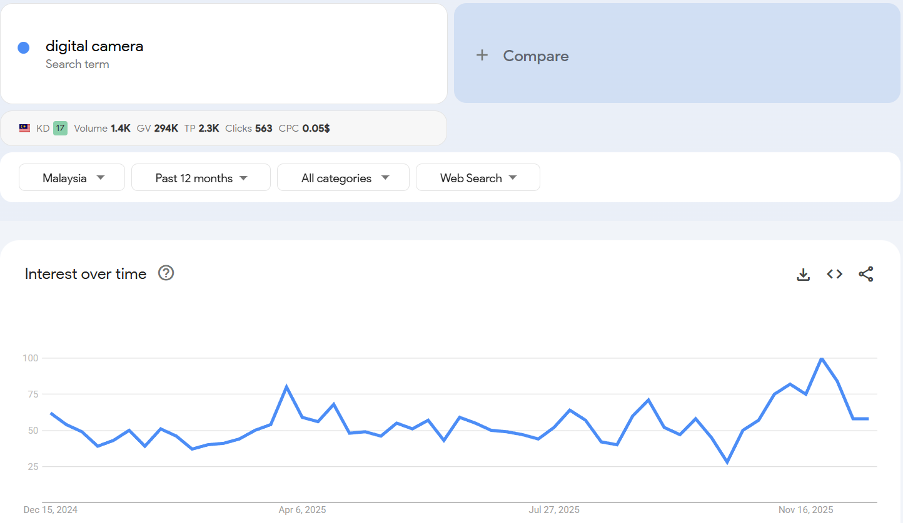This screenshot has height=524, width=904.
Task: Select the Clicks 563 metric
Action: tap(249, 128)
